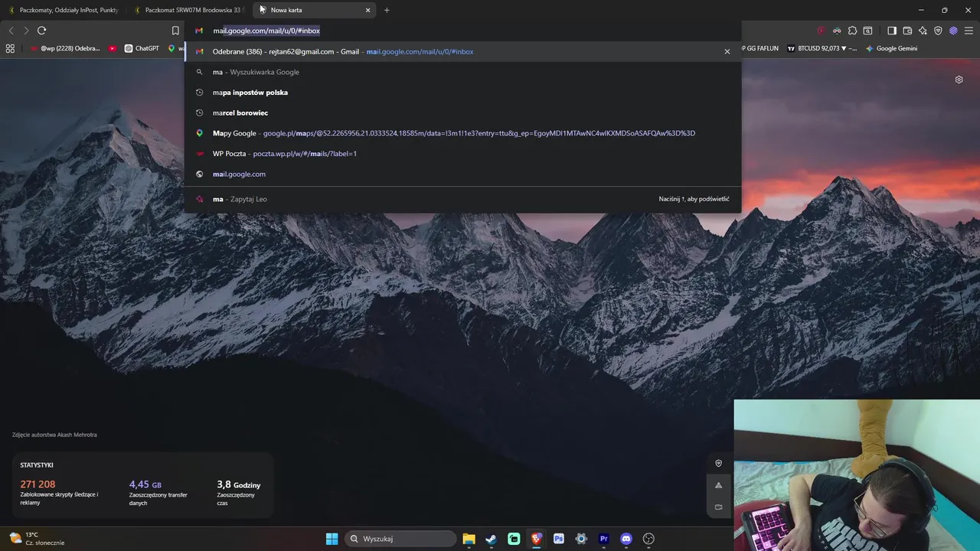Choose 'ma - Zapytaj Leo' suggestion

point(463,199)
